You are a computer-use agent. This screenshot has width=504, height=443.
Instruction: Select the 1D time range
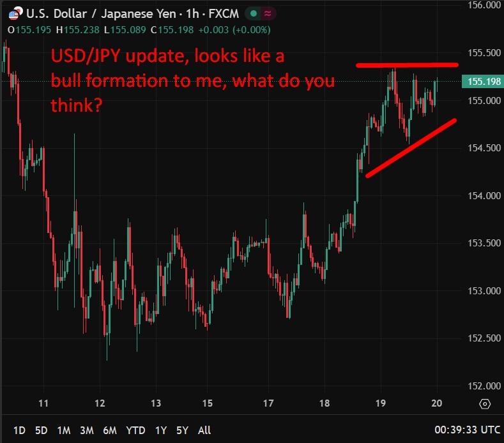[x=20, y=430]
